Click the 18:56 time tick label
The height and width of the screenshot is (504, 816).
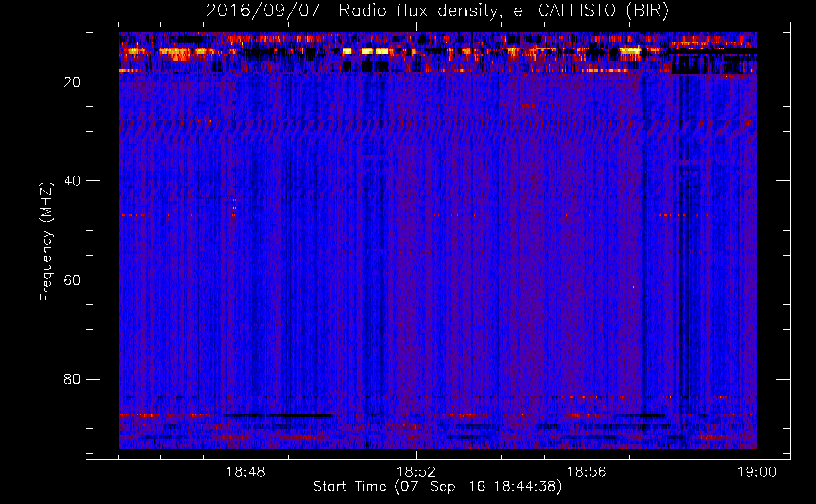[587, 472]
